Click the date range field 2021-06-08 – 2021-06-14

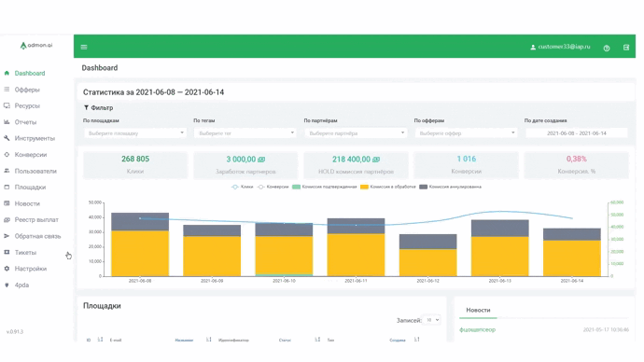pos(577,133)
